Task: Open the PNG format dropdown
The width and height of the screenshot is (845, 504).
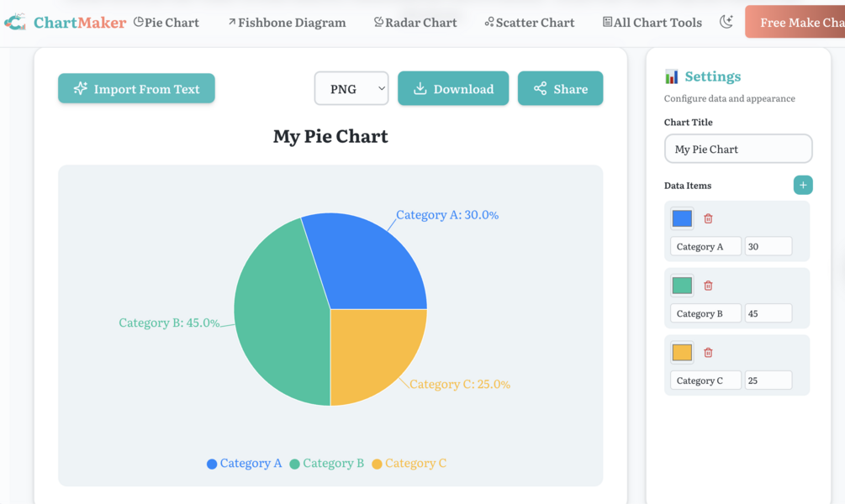Action: click(351, 88)
